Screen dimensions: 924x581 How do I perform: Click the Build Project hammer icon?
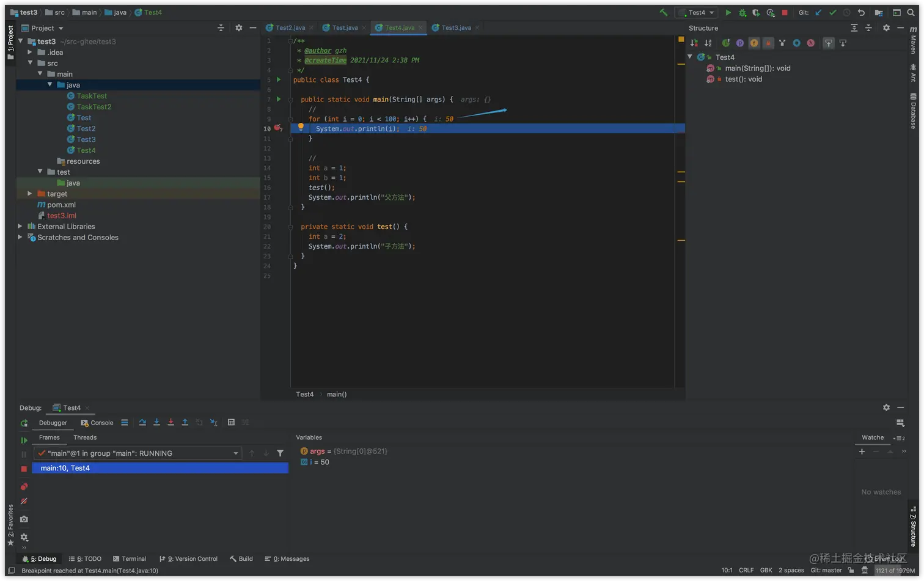pos(663,12)
